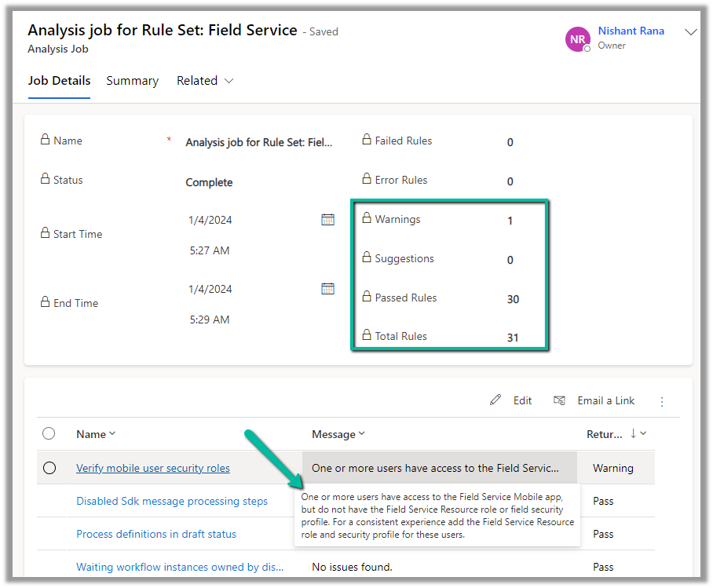Open the Related tab dropdown

205,81
